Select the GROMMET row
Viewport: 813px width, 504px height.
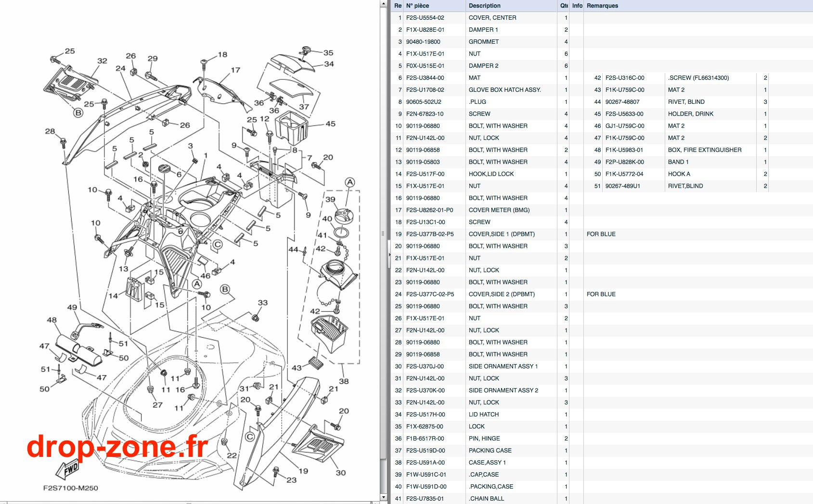[602, 42]
